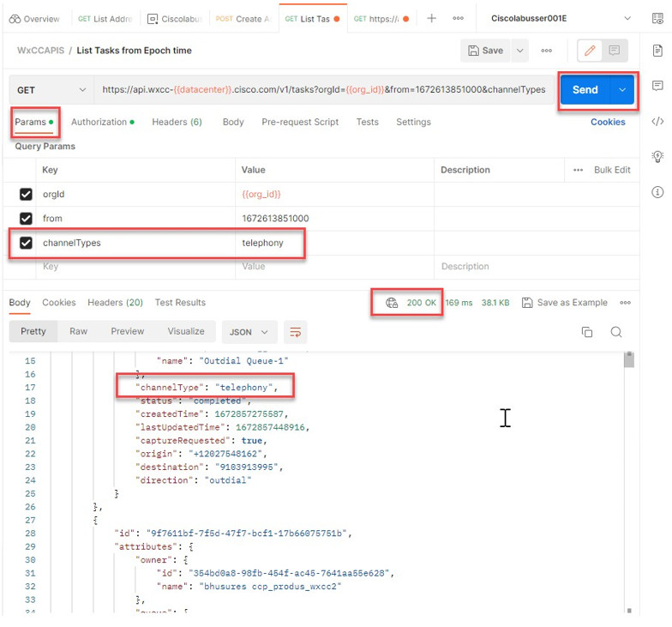Open the Tests tab
This screenshot has width=672, height=627.
367,122
